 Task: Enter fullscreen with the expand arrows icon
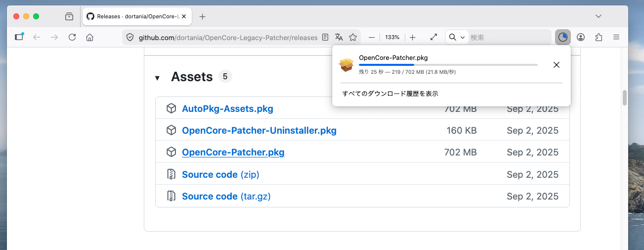click(433, 37)
